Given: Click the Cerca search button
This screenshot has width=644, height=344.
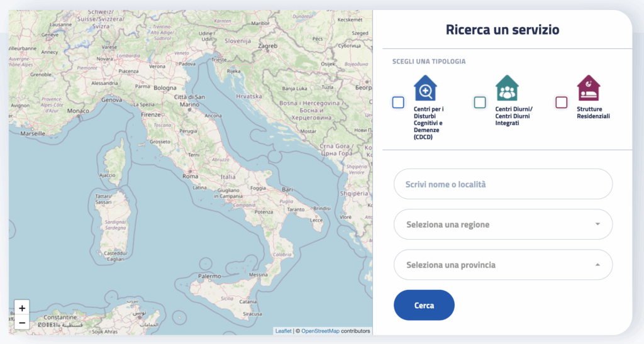Looking at the screenshot, I should (x=424, y=305).
